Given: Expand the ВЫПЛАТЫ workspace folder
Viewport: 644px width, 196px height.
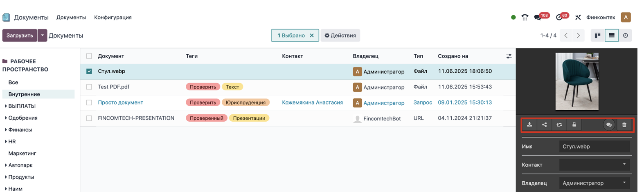Looking at the screenshot, I should [x=6, y=106].
